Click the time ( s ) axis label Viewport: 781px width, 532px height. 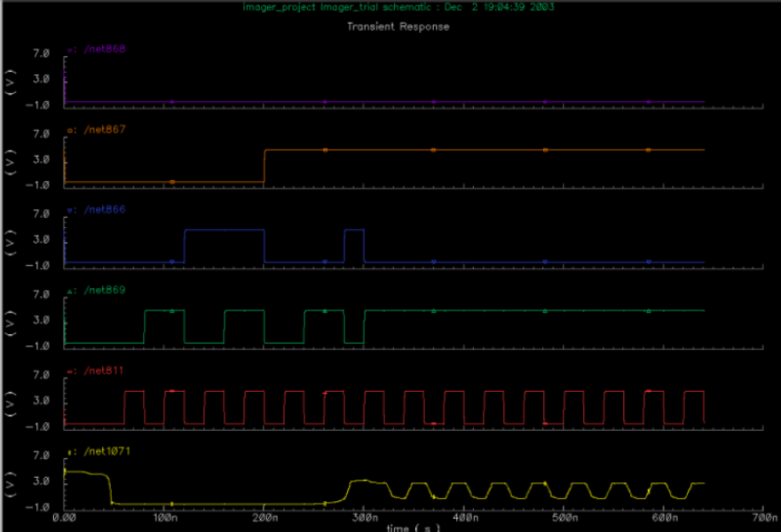click(412, 528)
